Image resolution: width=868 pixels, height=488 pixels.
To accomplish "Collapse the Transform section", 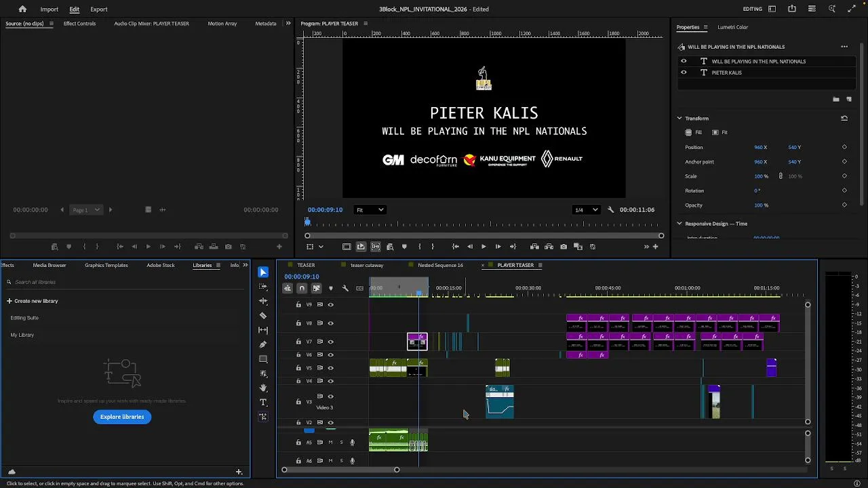I will 679,118.
